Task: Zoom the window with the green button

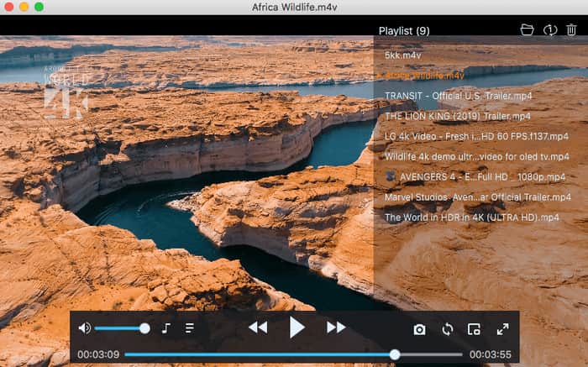Action: [x=39, y=7]
